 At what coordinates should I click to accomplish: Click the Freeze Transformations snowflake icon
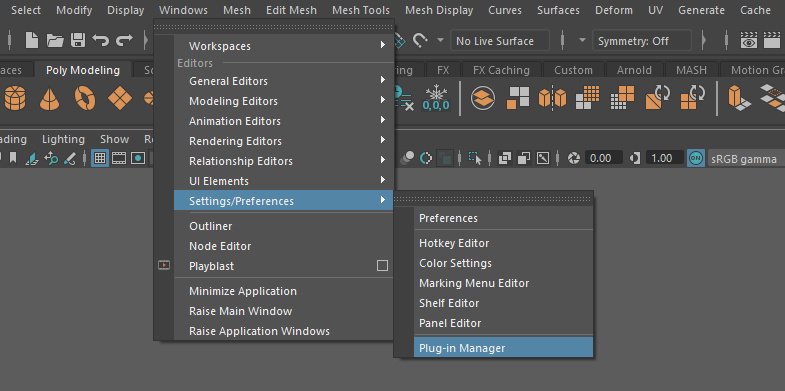436,98
